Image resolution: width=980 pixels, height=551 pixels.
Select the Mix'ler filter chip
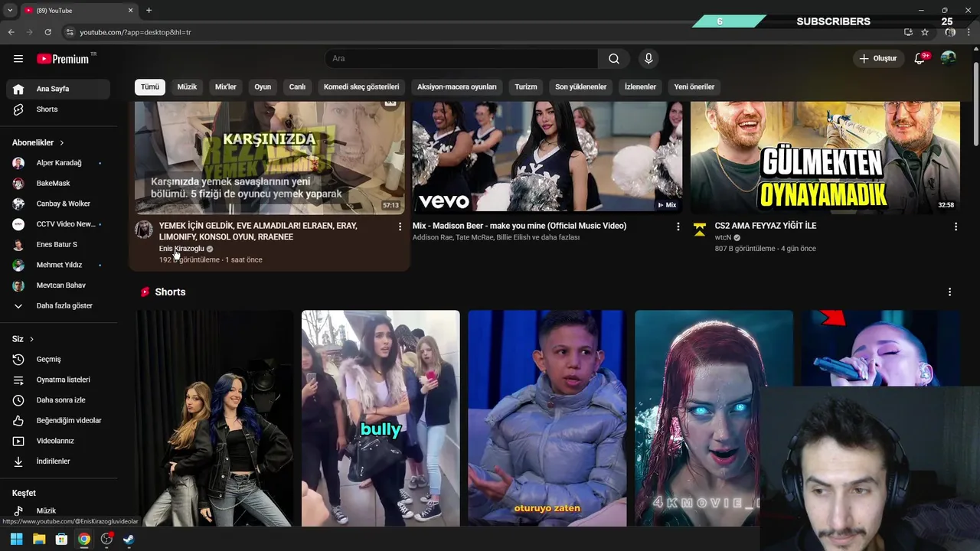click(226, 87)
